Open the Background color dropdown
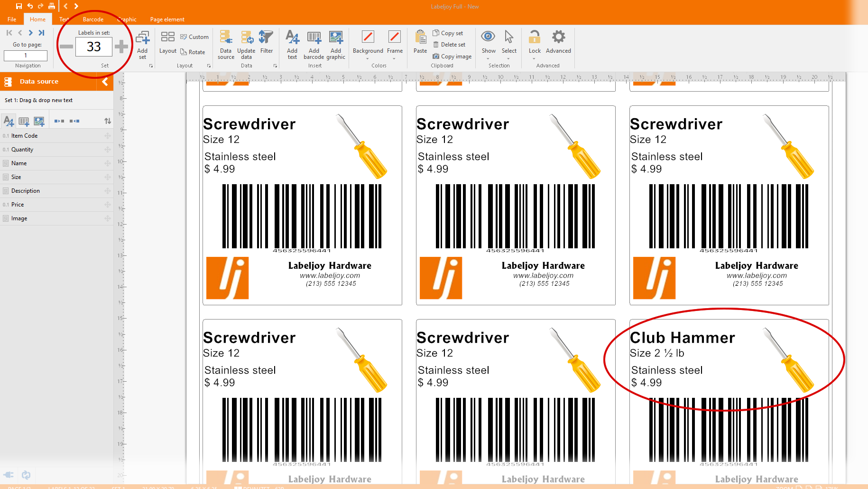868x489 pixels. [368, 45]
